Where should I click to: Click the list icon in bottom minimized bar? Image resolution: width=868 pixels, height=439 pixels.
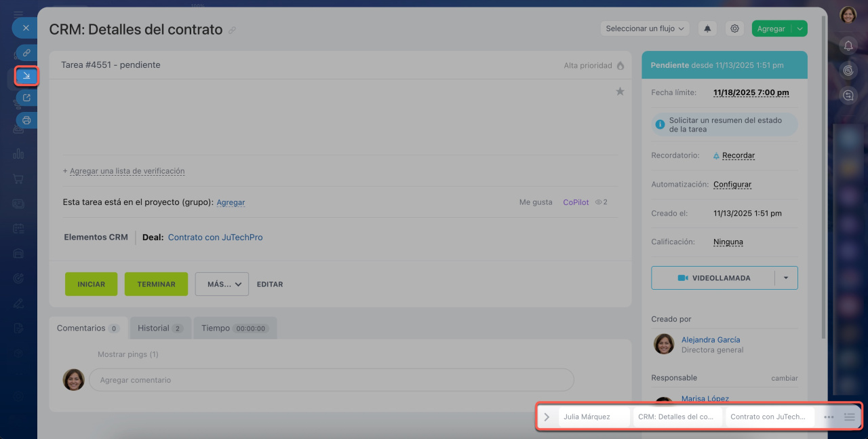850,417
